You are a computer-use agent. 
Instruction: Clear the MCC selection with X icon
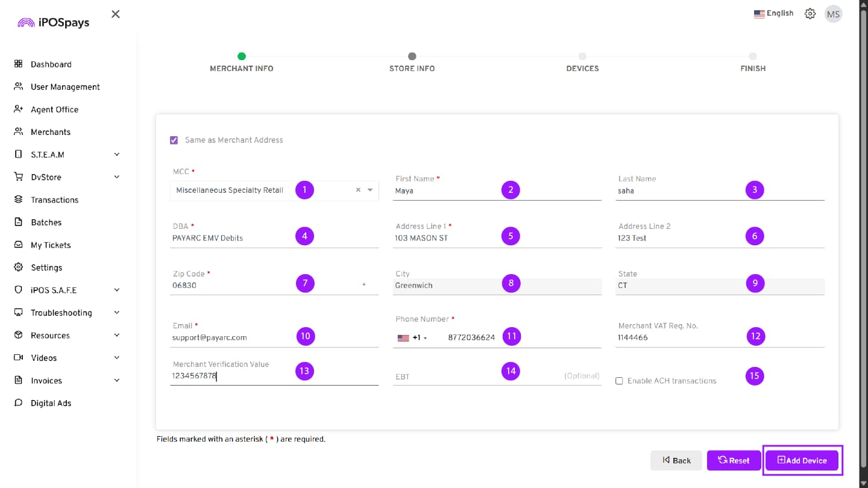coord(358,190)
